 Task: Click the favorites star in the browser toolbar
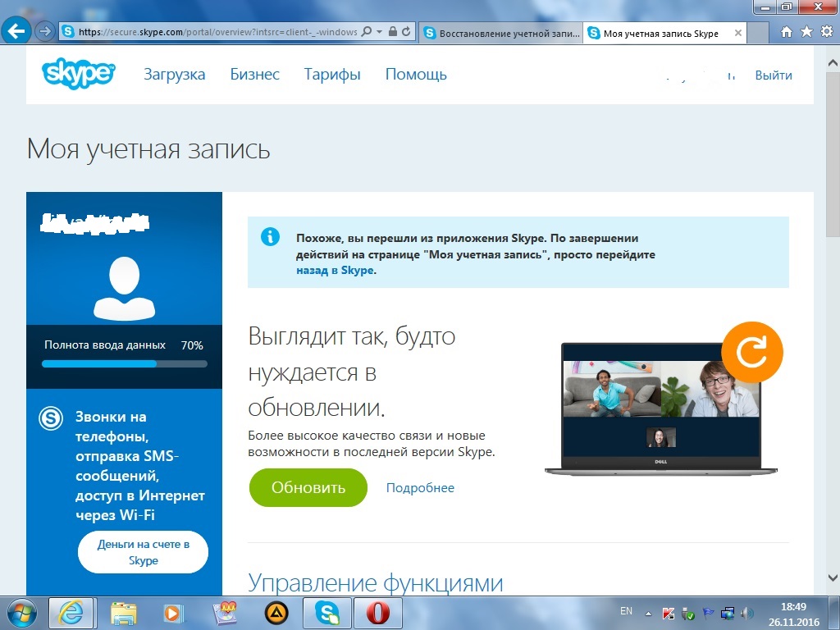806,31
